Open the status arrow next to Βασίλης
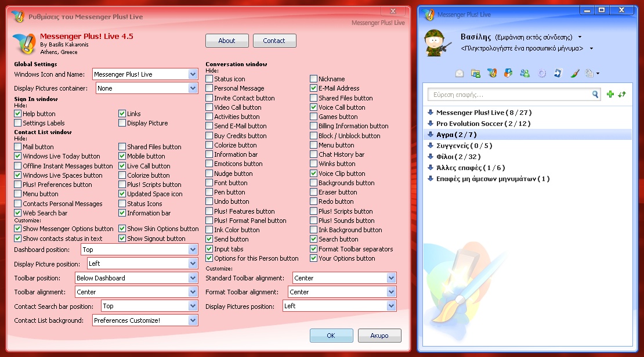The width and height of the screenshot is (644, 357). point(580,37)
